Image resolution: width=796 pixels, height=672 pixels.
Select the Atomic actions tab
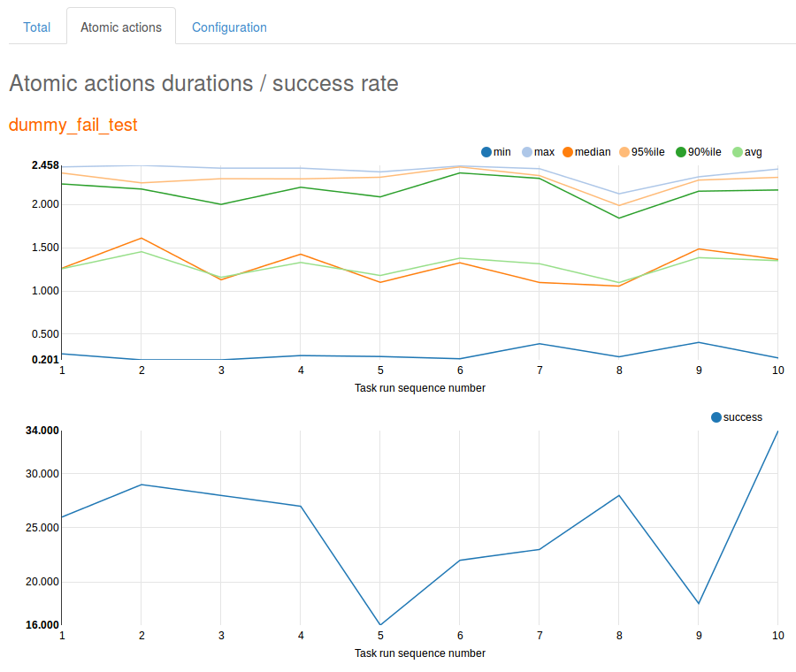[121, 27]
